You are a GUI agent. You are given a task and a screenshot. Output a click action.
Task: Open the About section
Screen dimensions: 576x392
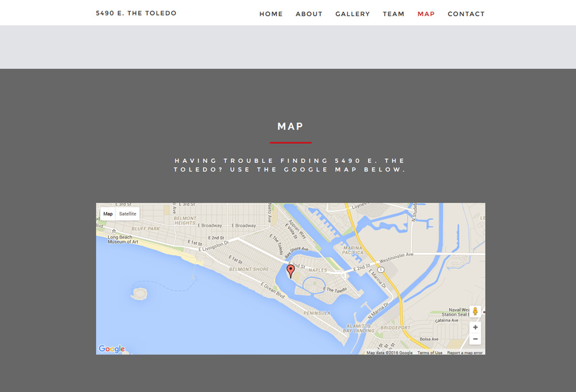[309, 14]
